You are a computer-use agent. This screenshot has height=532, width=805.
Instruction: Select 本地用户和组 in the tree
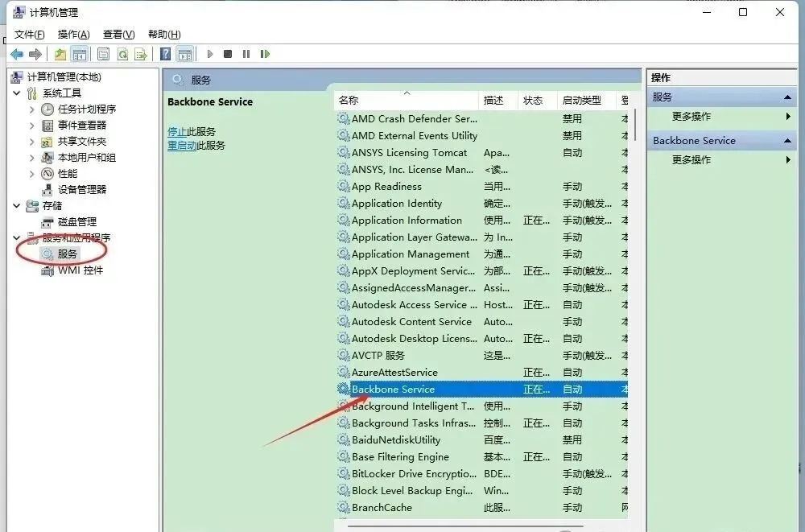point(87,158)
